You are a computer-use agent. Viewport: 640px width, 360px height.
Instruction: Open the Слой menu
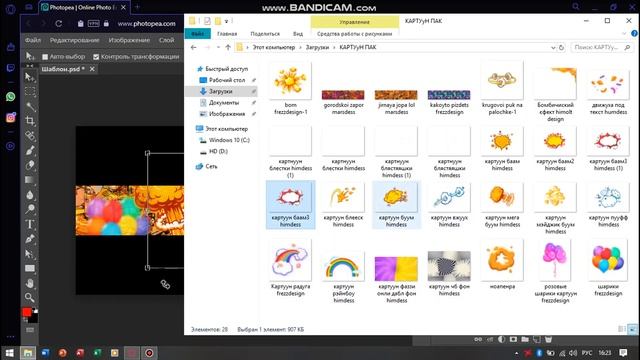point(166,40)
